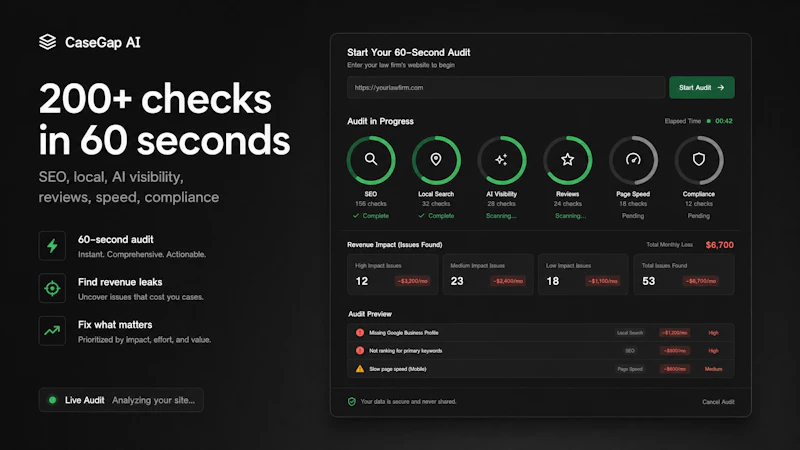Viewport: 800px width, 450px height.
Task: Open the Low Impact Issues card
Action: 583,274
